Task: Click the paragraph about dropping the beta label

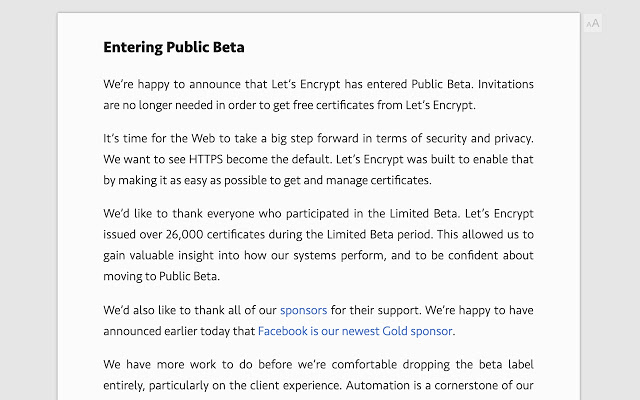Action: [x=318, y=375]
